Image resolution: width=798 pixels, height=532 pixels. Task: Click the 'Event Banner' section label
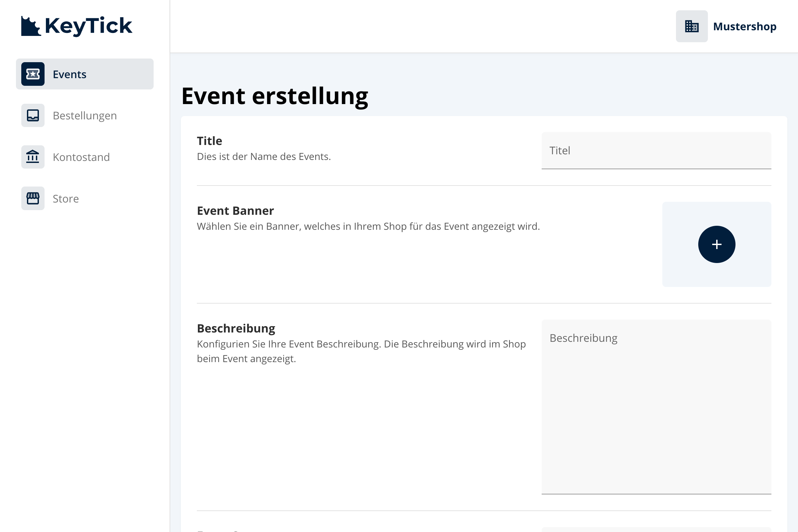(x=235, y=211)
